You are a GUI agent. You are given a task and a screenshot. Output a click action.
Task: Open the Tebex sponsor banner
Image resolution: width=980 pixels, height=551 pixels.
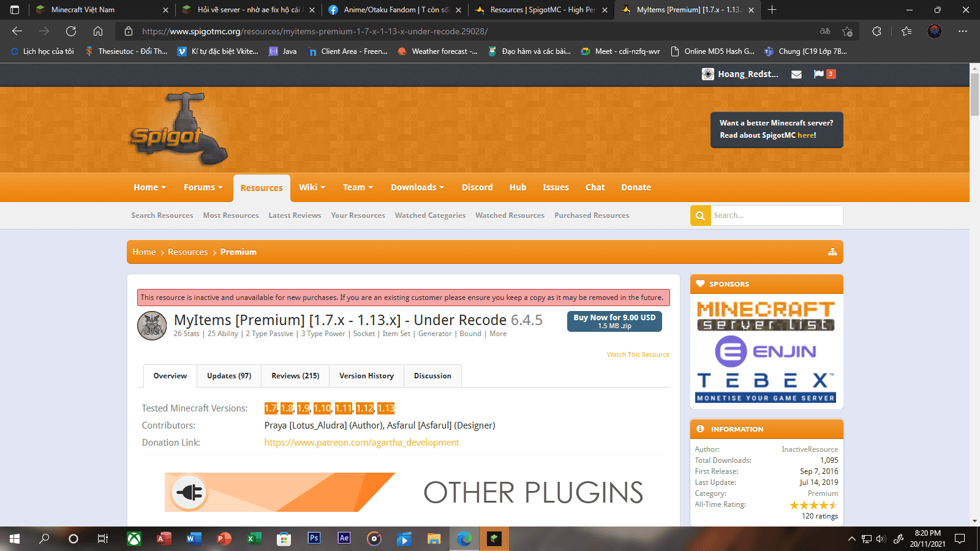766,388
